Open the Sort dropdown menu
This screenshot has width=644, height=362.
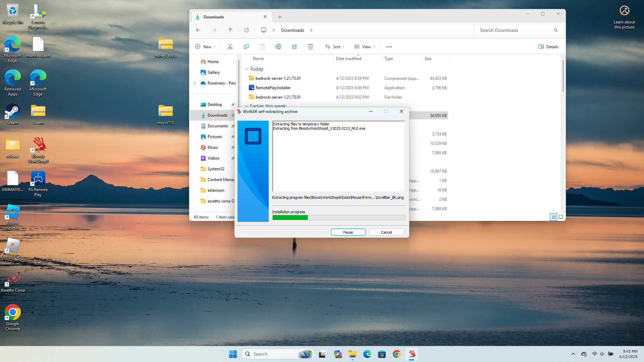335,47
